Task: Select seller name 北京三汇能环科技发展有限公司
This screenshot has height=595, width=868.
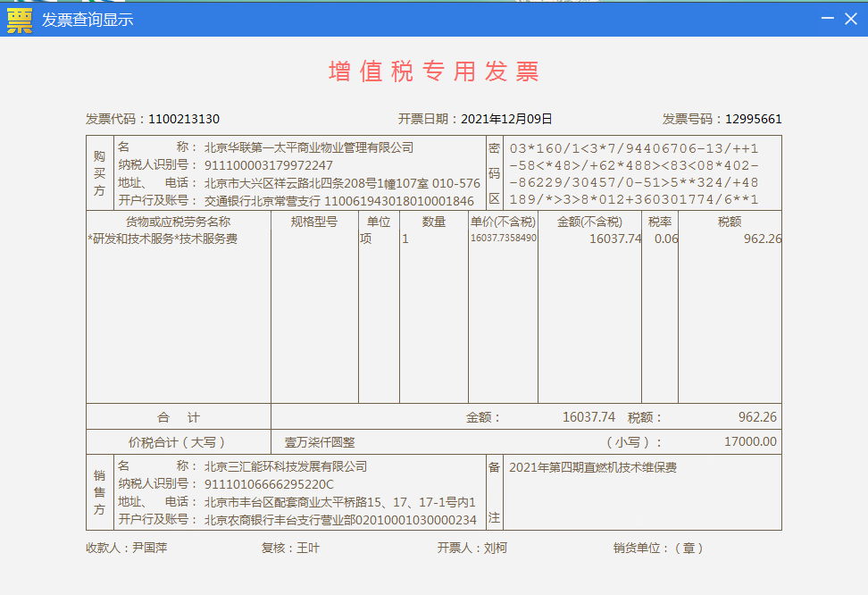Action: 286,466
